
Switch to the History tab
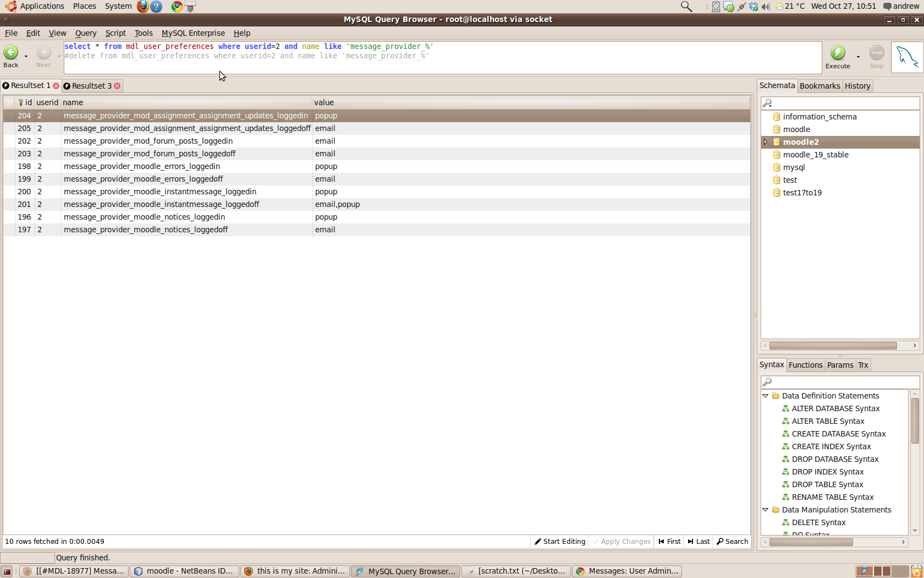pyautogui.click(x=857, y=86)
